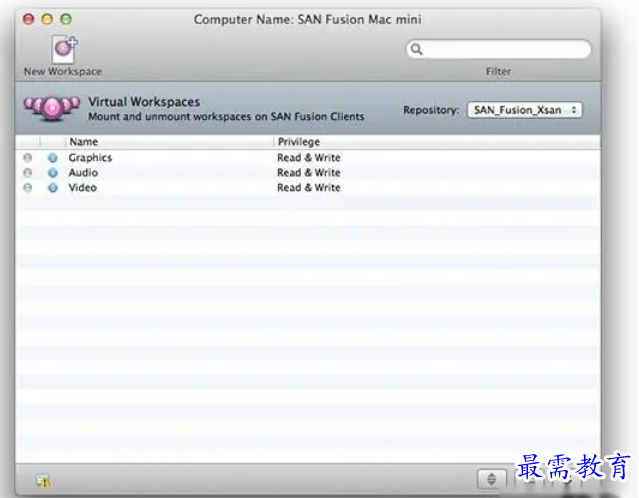Click Read & Write privilege for Video
639x498 pixels.
coord(308,188)
